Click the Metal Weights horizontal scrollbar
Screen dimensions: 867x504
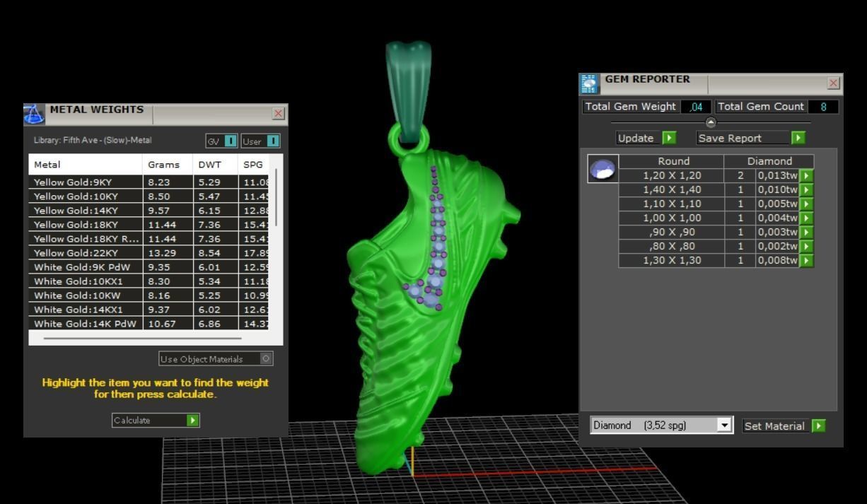point(142,339)
